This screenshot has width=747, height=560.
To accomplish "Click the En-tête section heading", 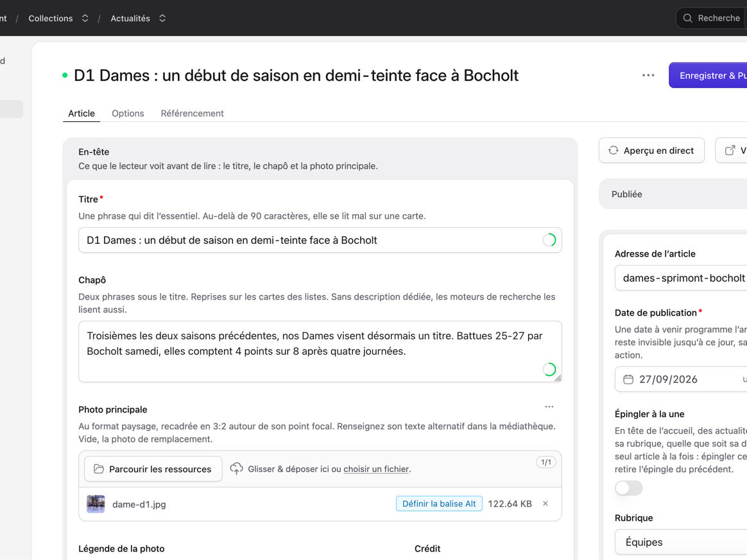I will coord(94,152).
